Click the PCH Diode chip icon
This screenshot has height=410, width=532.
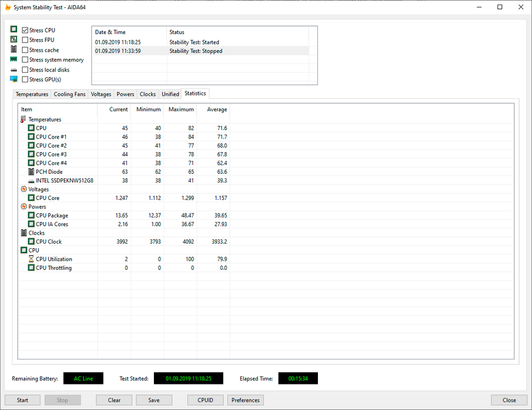[x=31, y=171]
